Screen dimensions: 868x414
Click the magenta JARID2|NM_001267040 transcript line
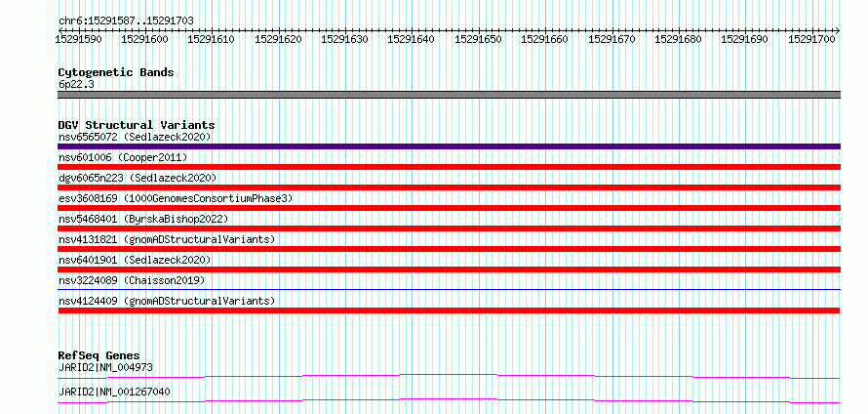(x=449, y=400)
